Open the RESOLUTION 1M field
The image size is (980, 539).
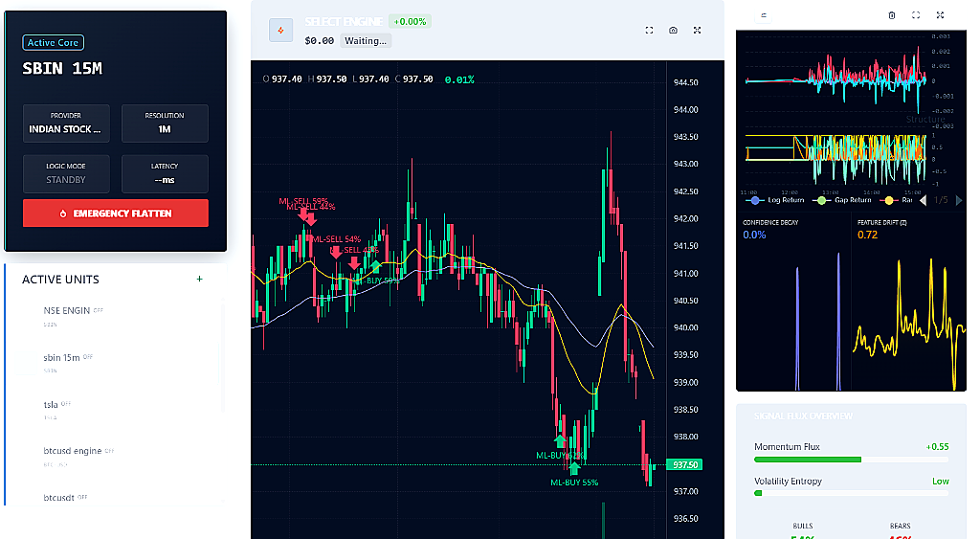(165, 124)
